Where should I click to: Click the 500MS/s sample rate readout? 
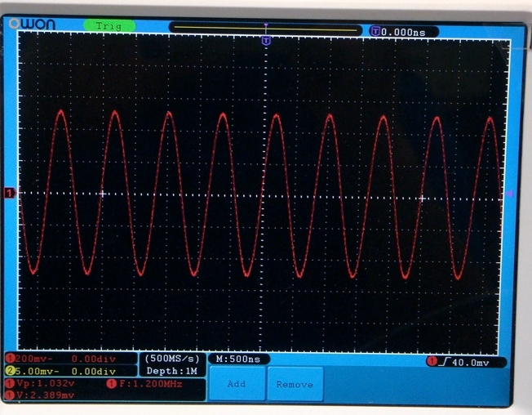click(x=172, y=359)
